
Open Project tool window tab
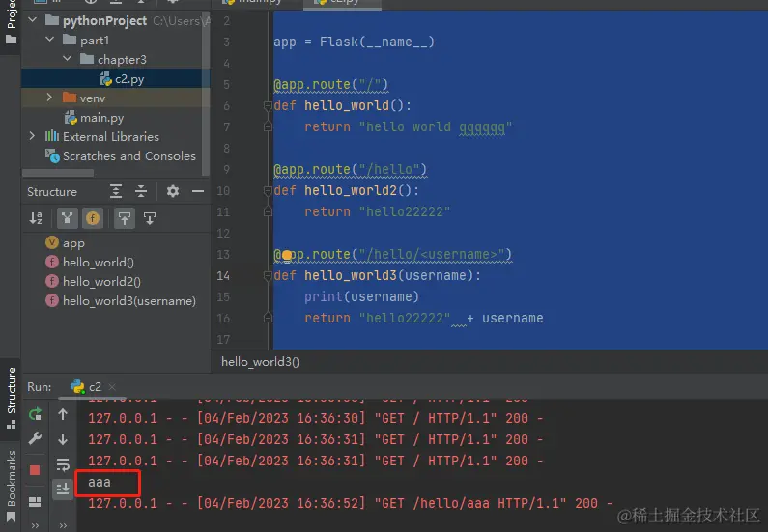(x=11, y=22)
